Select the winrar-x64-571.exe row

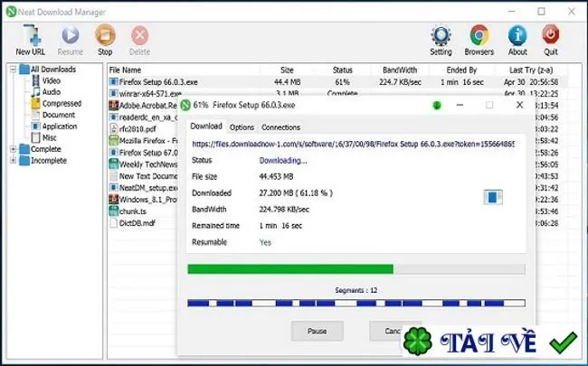click(337, 92)
